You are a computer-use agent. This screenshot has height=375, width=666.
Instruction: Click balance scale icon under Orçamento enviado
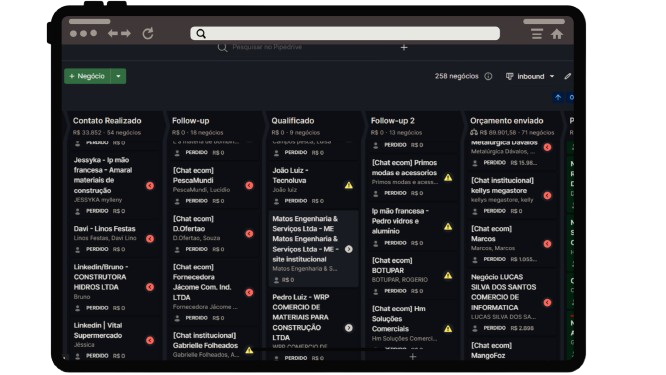pos(474,133)
